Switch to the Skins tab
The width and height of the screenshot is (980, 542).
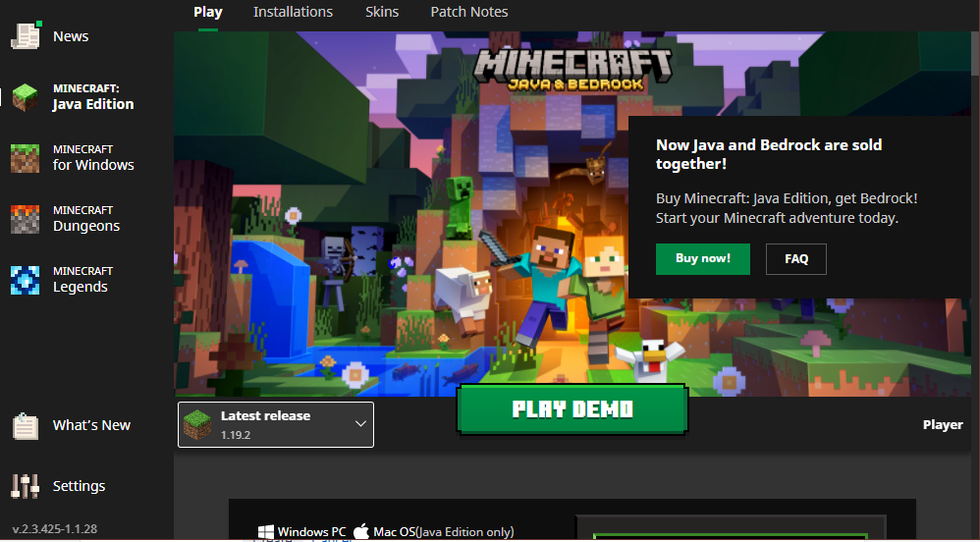click(x=382, y=12)
